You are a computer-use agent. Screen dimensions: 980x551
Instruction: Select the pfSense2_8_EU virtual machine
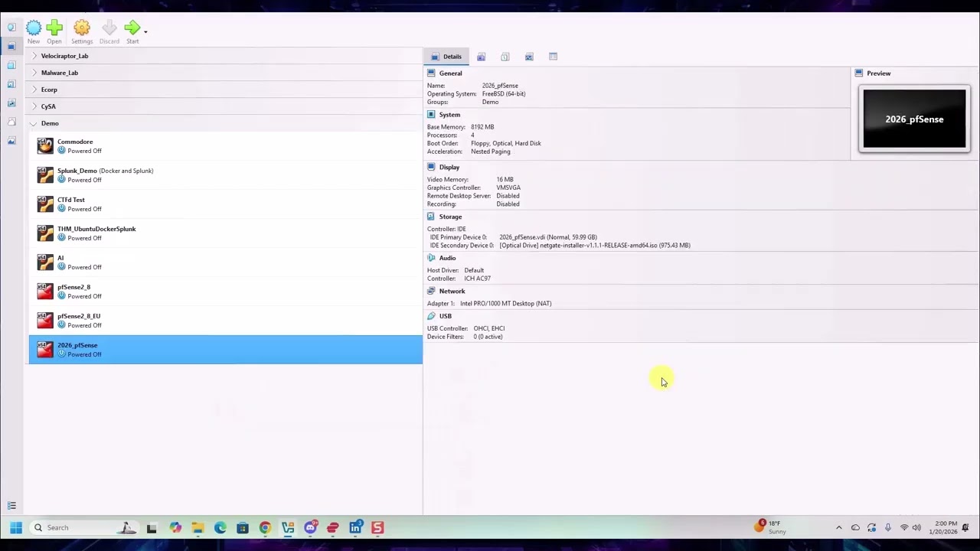click(x=225, y=320)
